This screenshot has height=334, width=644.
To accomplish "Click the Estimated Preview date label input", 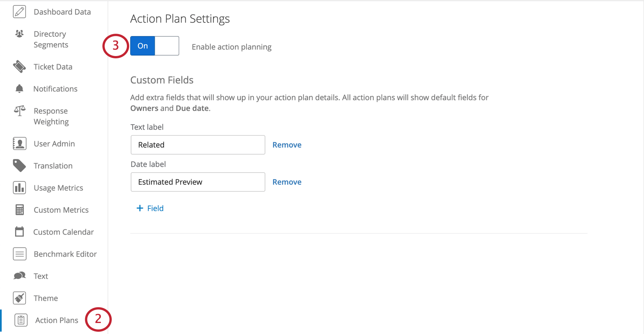I will pyautogui.click(x=198, y=182).
